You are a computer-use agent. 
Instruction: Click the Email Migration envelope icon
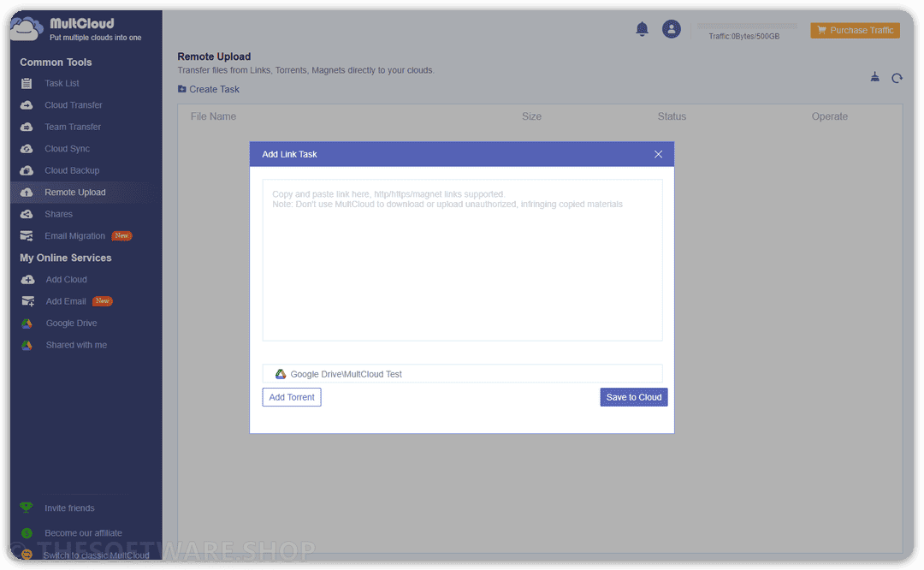click(x=27, y=235)
